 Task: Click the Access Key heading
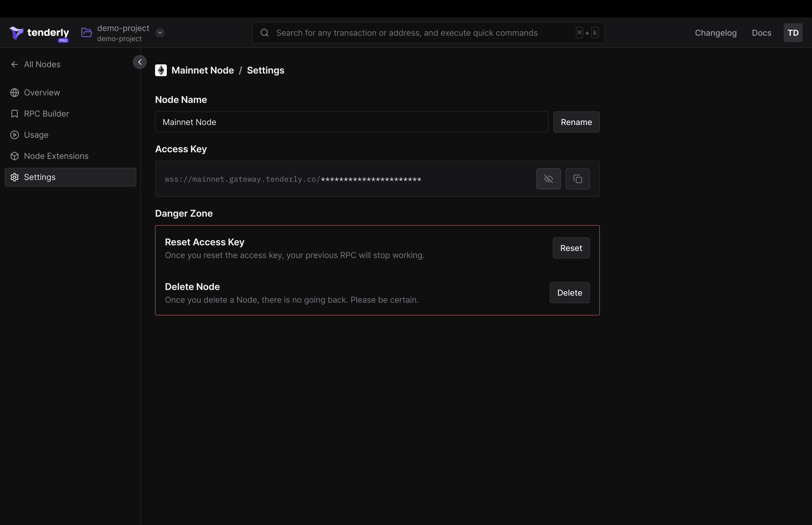click(181, 149)
